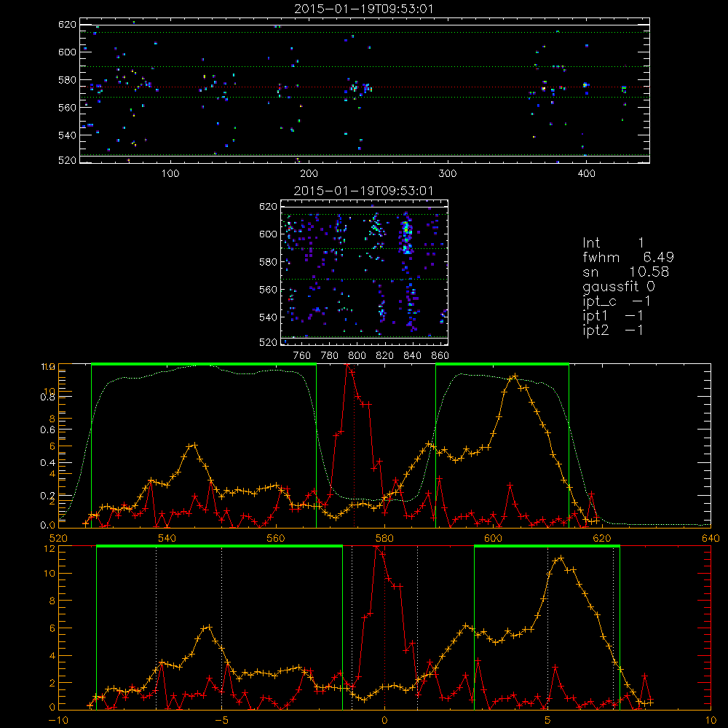Click the -5 x-axis label of the bottom plot
The image size is (728, 728).
point(221,720)
